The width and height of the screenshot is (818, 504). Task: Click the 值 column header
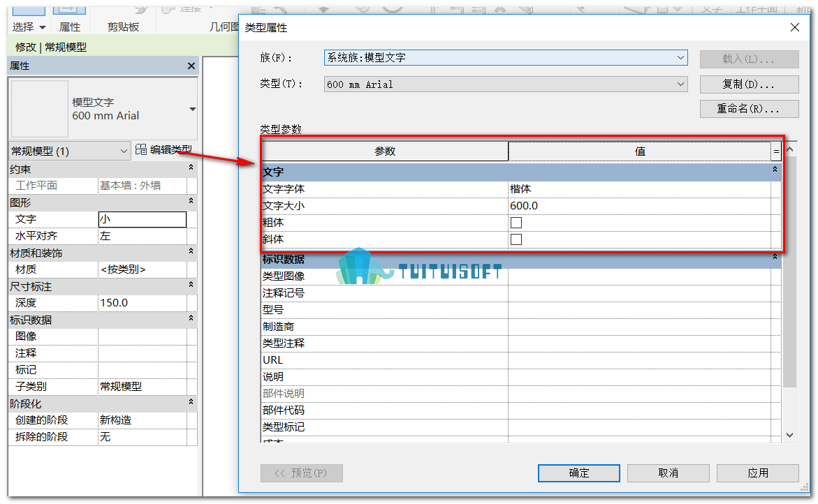(640, 151)
